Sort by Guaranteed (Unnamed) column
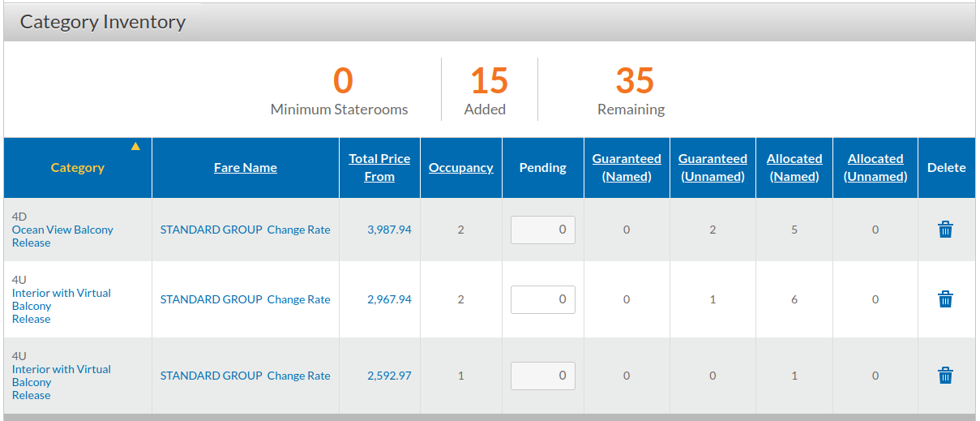The image size is (980, 421). pyautogui.click(x=713, y=168)
